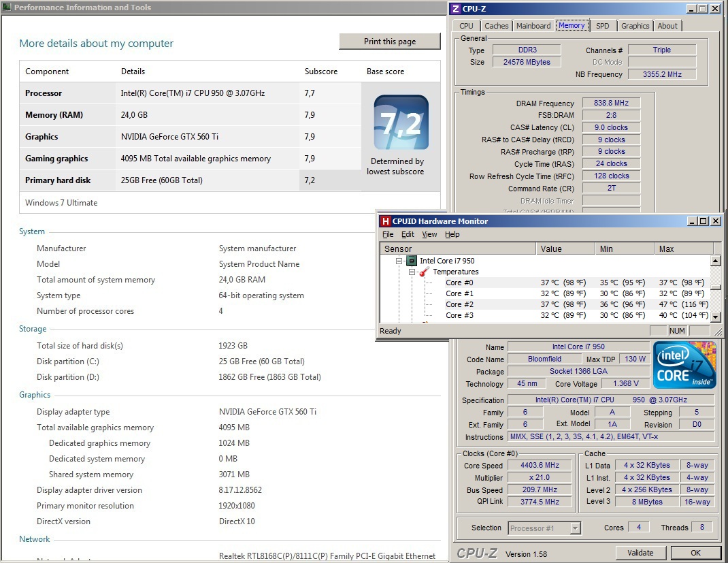This screenshot has height=563, width=728.
Task: Switch to the Caches tab
Action: pos(496,26)
